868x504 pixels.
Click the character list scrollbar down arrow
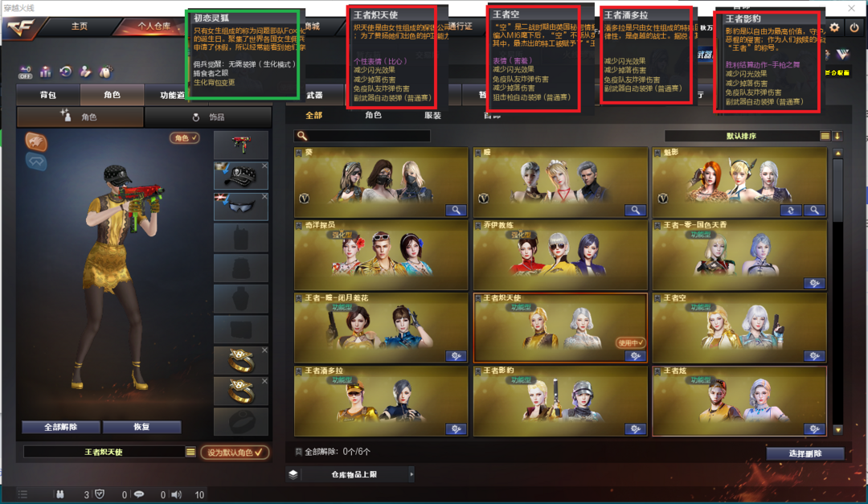pos(837,430)
